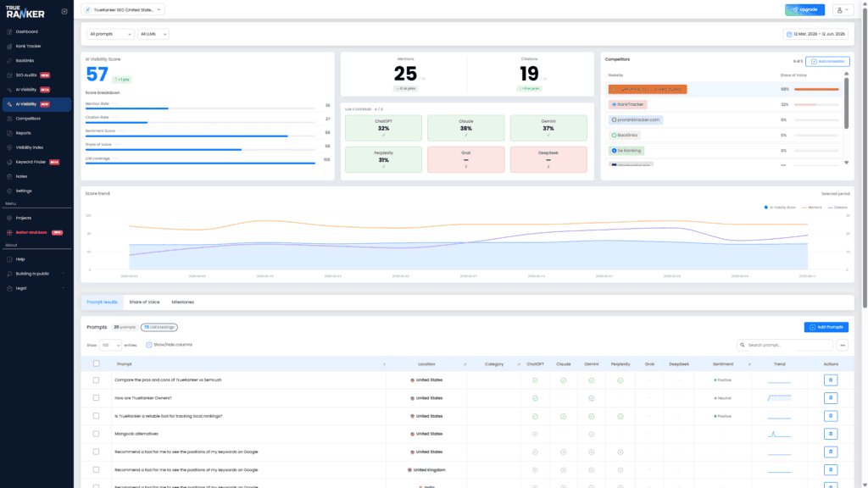Switch to the Share of Voice tab
This screenshot has width=868, height=488.
pos(144,302)
